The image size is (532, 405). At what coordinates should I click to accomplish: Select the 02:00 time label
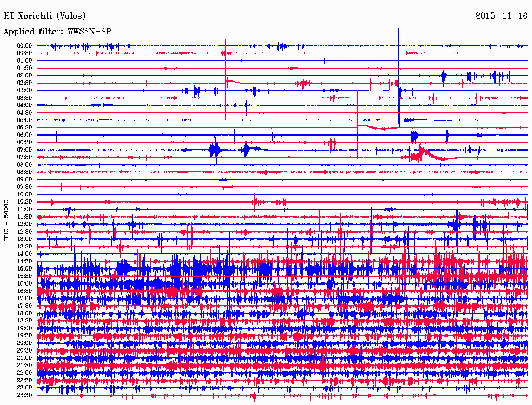click(24, 76)
